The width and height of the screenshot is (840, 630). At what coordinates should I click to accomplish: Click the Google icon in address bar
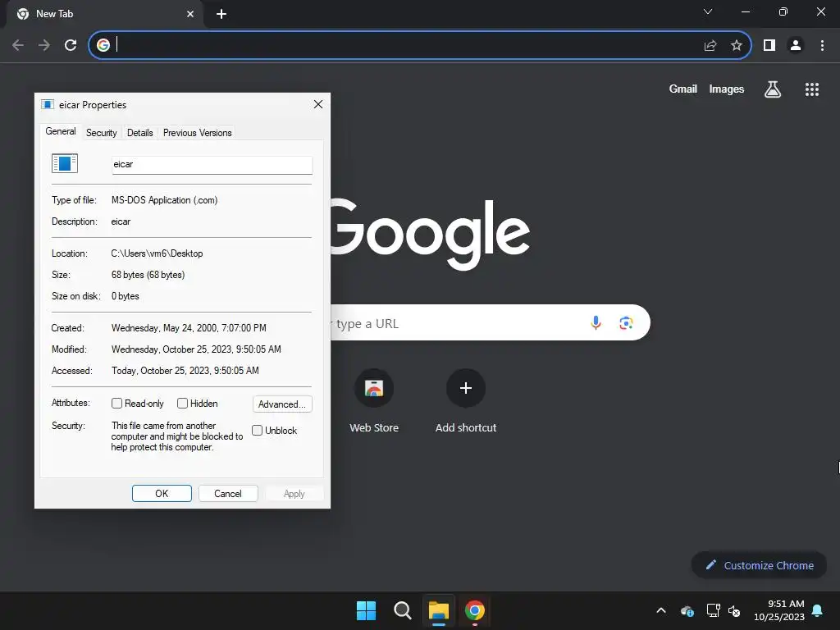[x=103, y=45]
